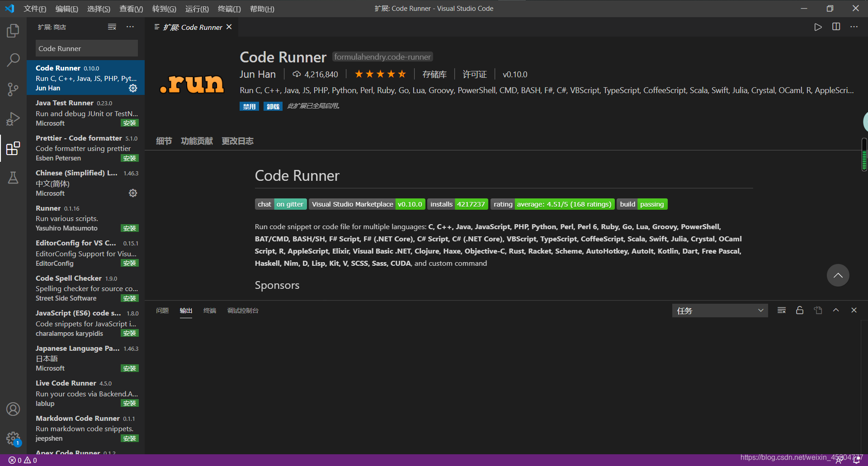Click the five-star rating
868x466 pixels.
tap(380, 74)
